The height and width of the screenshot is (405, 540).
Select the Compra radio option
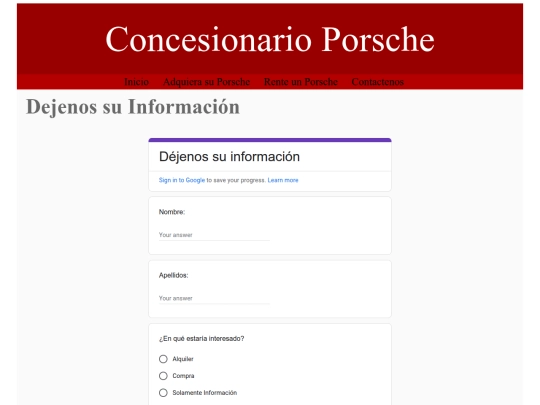click(x=163, y=376)
